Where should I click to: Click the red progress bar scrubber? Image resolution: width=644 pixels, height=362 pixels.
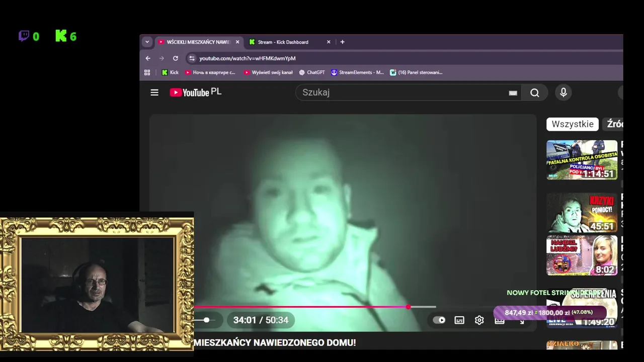tap(409, 307)
